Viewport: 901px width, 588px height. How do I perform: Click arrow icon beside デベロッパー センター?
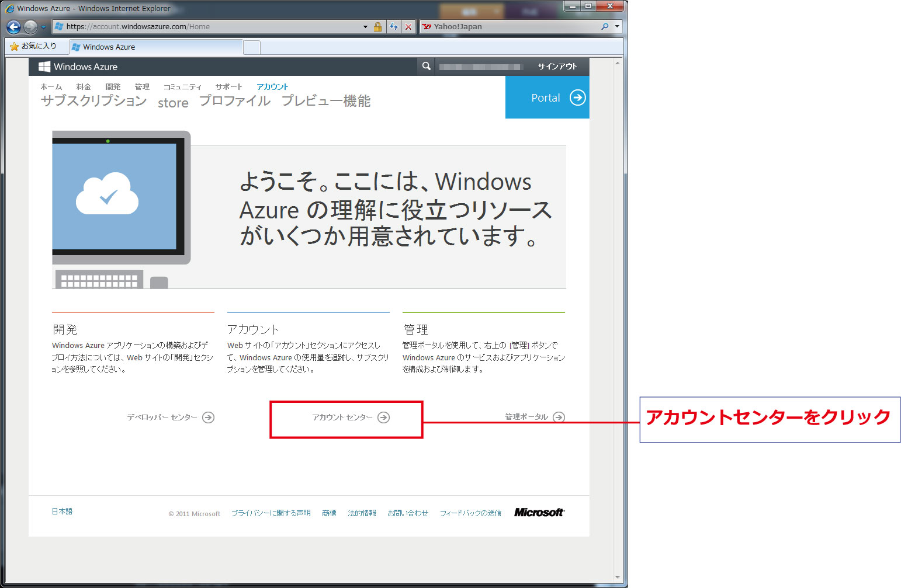(x=208, y=417)
